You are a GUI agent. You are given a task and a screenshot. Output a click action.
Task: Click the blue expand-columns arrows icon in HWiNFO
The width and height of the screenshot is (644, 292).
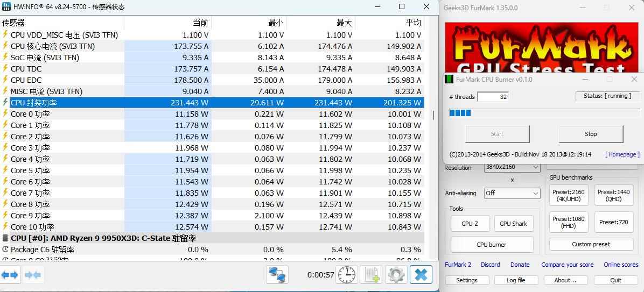[10, 275]
